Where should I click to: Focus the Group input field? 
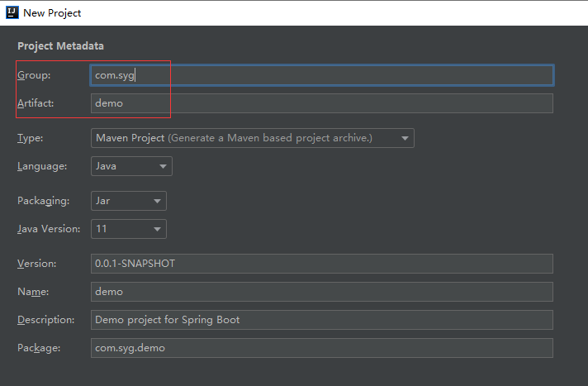pos(322,75)
